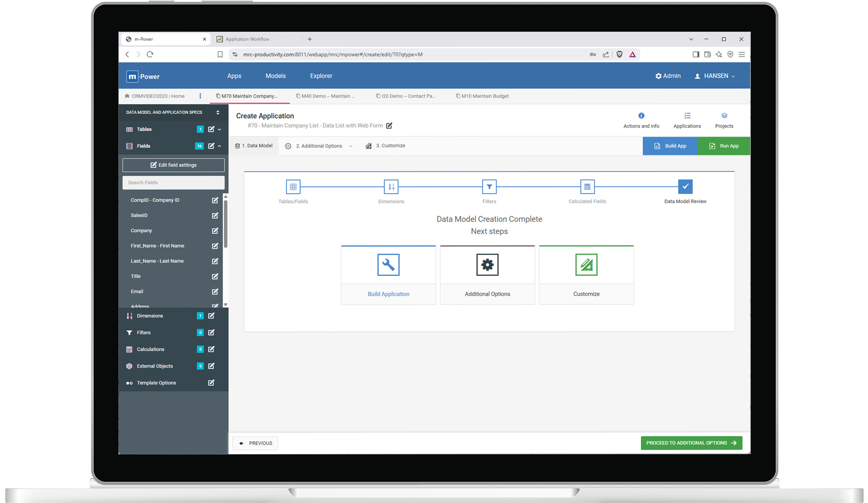Click the Run App button

coord(723,146)
